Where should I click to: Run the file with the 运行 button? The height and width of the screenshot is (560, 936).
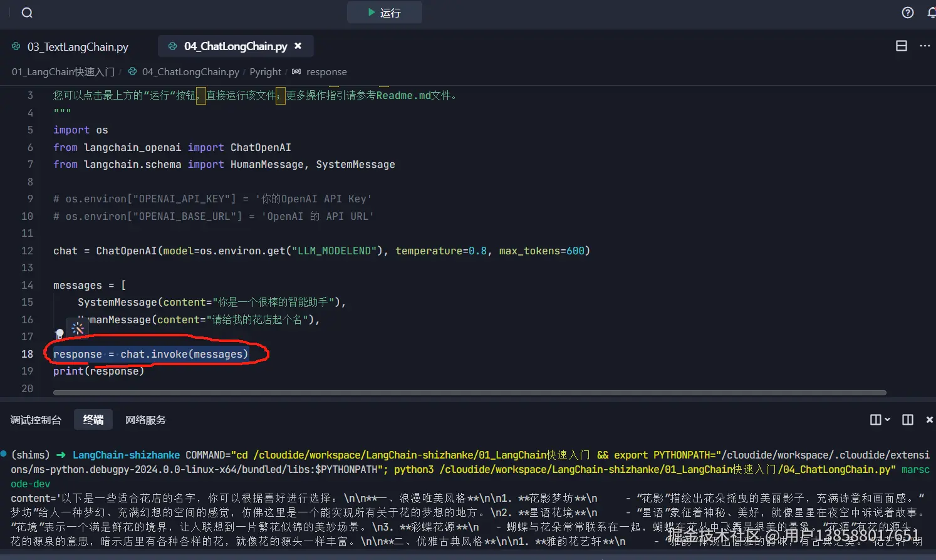(x=385, y=13)
